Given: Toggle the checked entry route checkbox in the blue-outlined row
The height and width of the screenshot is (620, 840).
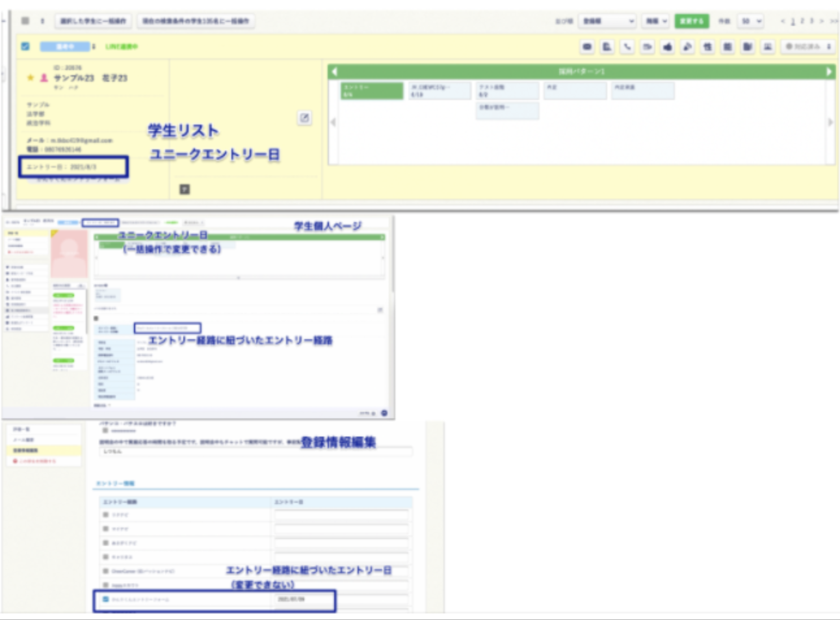Looking at the screenshot, I should (106, 599).
